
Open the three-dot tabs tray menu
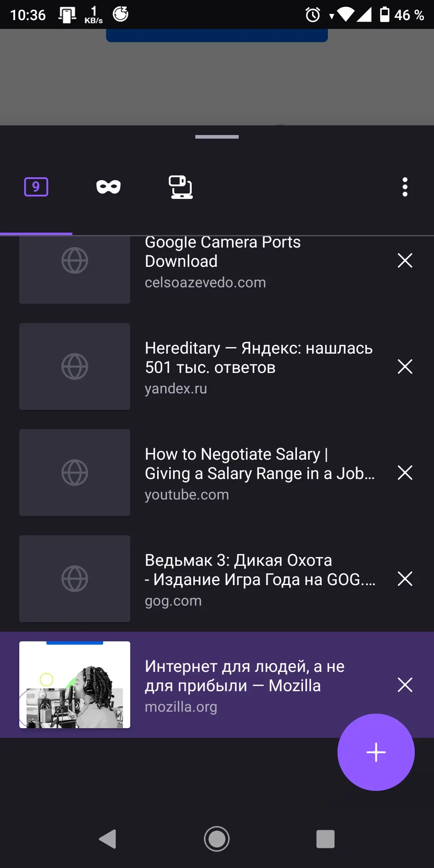click(405, 187)
